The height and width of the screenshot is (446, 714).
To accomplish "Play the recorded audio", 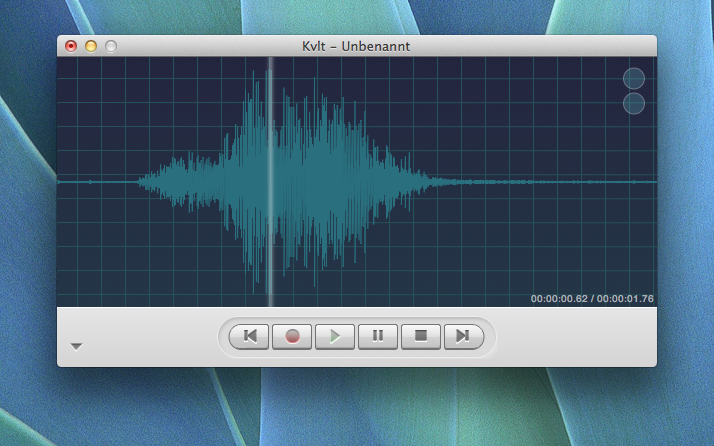I will coord(335,337).
